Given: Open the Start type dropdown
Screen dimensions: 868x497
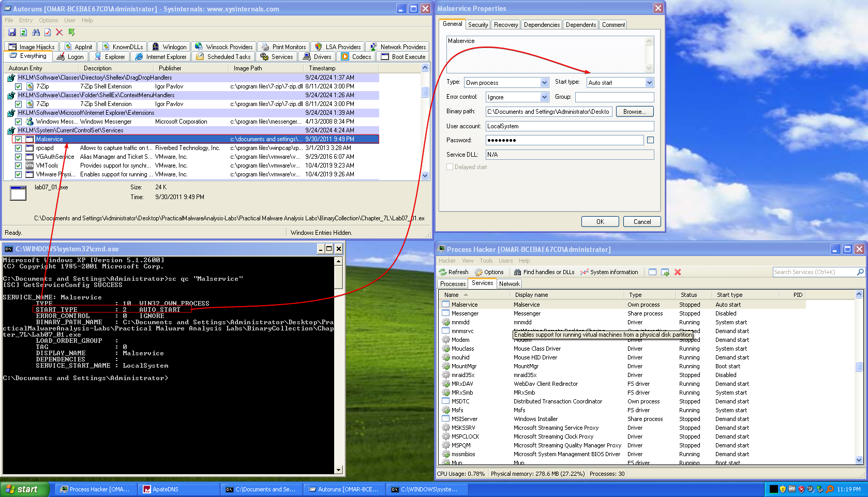Looking at the screenshot, I should (x=649, y=83).
